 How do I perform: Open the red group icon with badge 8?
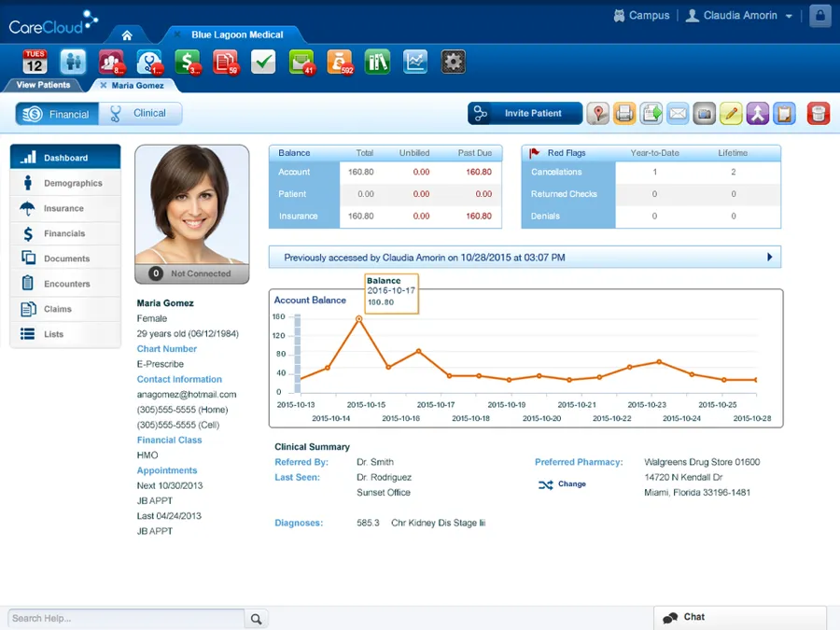tap(111, 62)
